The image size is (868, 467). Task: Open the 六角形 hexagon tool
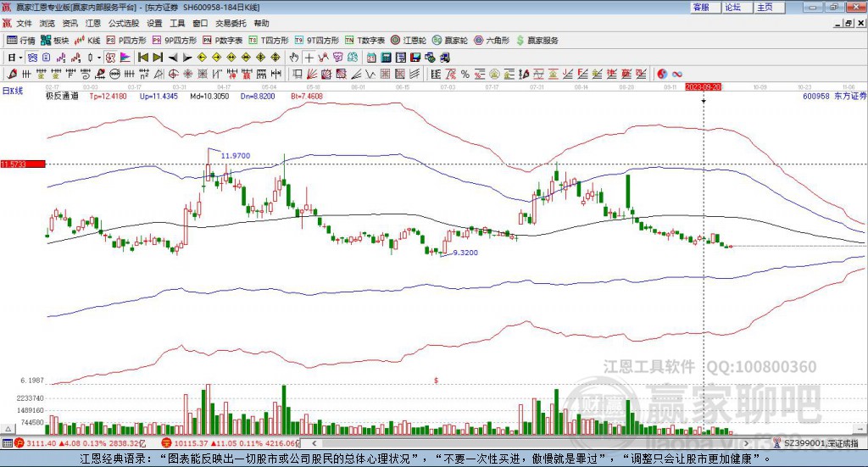(x=492, y=41)
